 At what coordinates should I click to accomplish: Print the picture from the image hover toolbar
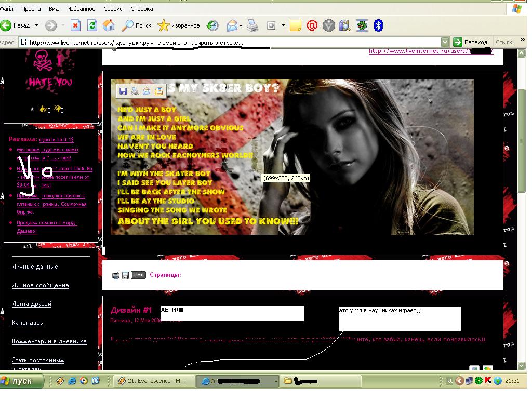(135, 91)
